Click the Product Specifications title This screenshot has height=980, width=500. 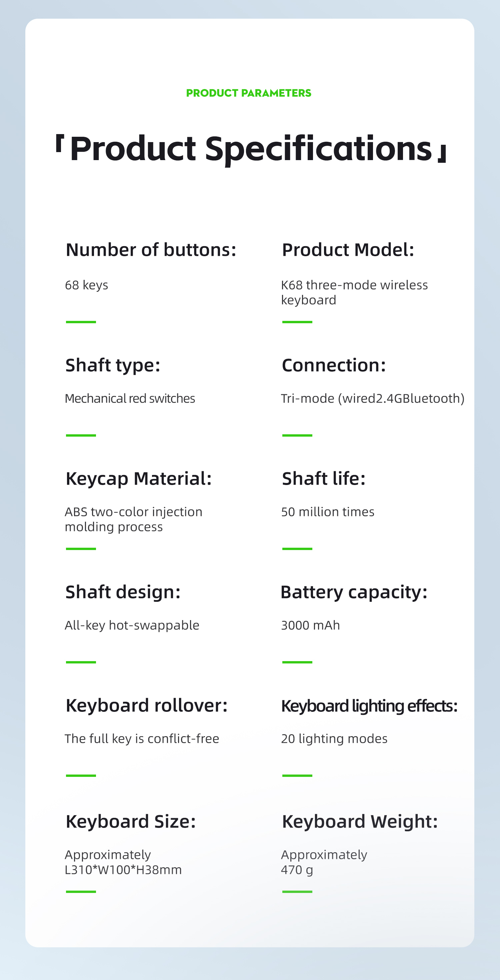pyautogui.click(x=251, y=148)
